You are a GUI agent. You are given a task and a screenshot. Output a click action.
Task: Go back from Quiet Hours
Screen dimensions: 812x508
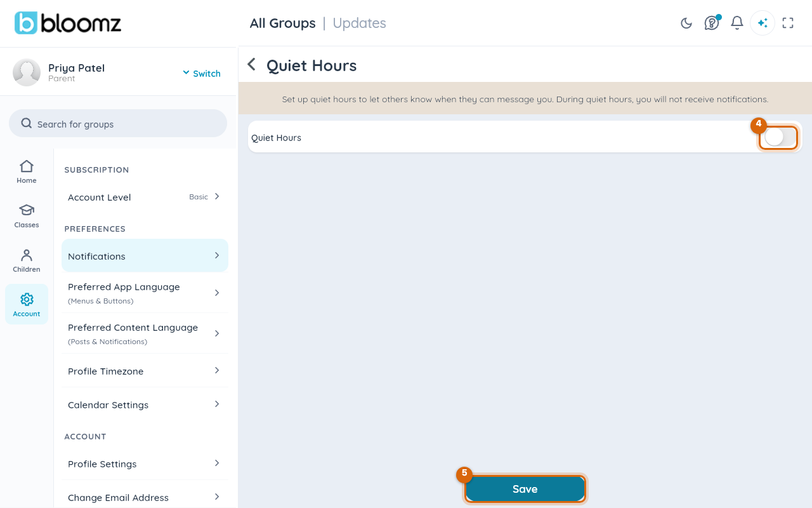(x=252, y=65)
